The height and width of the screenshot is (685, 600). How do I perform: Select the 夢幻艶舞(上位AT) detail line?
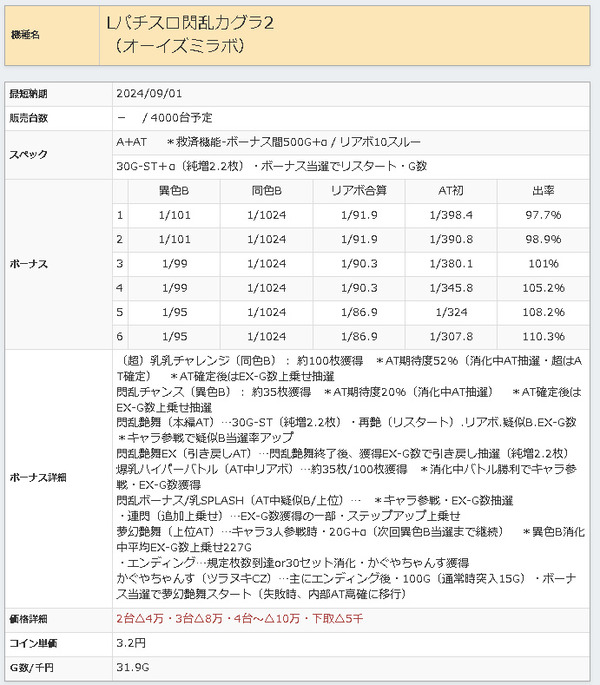tap(350, 540)
